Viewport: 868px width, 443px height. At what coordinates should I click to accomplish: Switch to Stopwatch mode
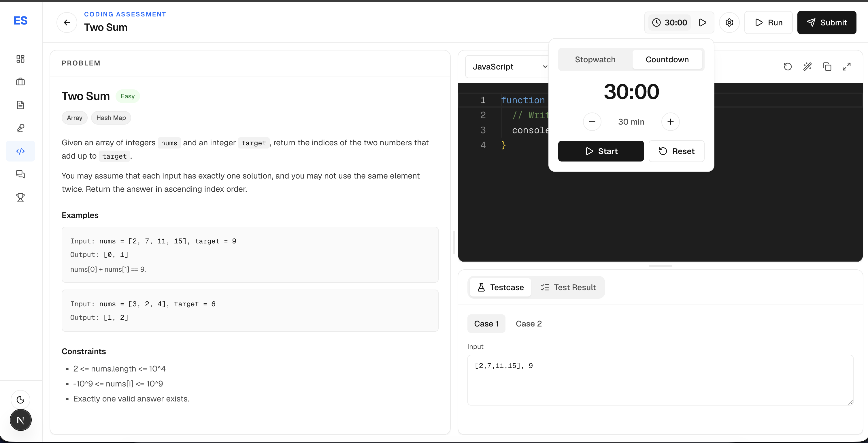(595, 60)
